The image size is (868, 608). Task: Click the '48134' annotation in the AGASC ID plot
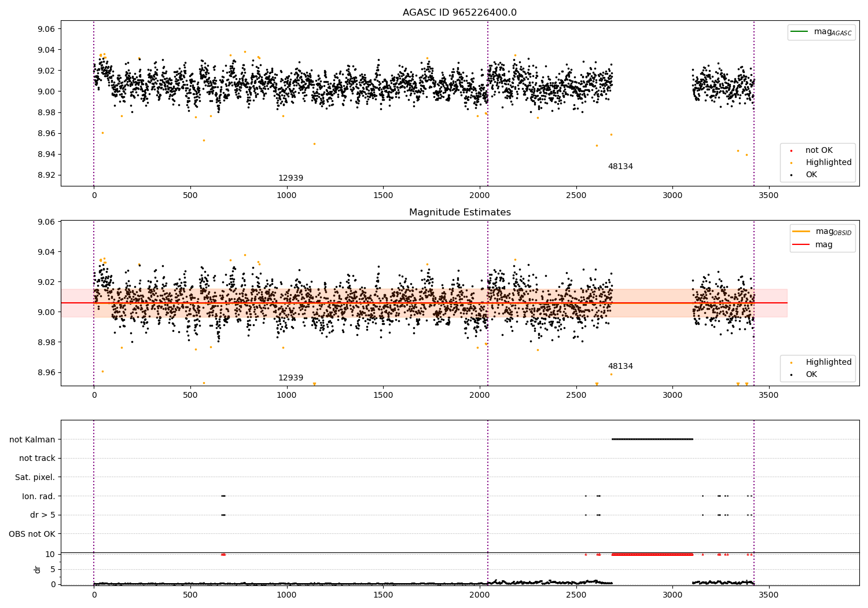[620, 167]
